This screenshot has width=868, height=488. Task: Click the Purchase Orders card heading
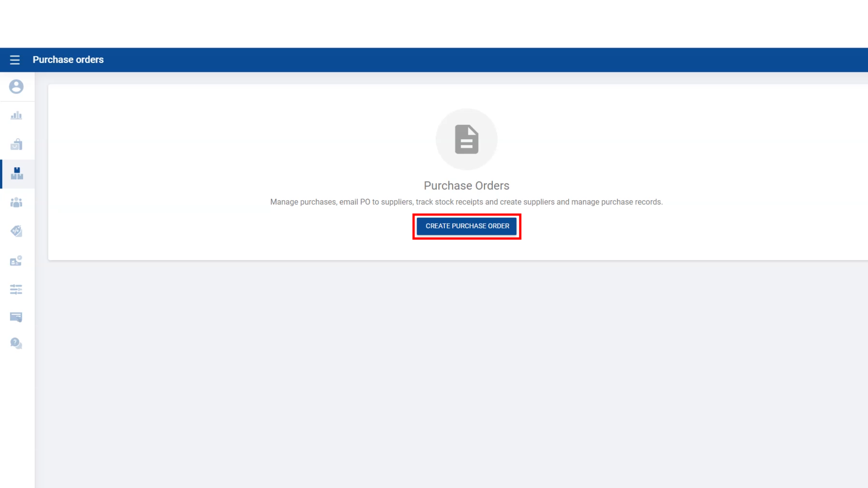[x=466, y=186]
